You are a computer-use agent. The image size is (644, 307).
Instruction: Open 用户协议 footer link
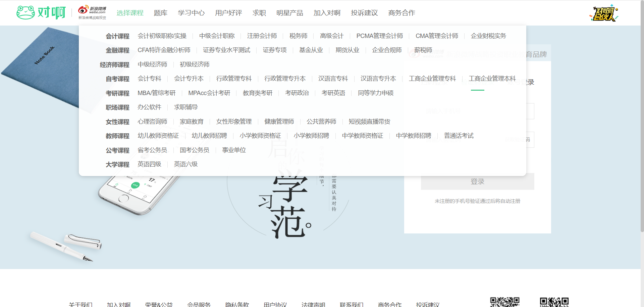point(275,305)
